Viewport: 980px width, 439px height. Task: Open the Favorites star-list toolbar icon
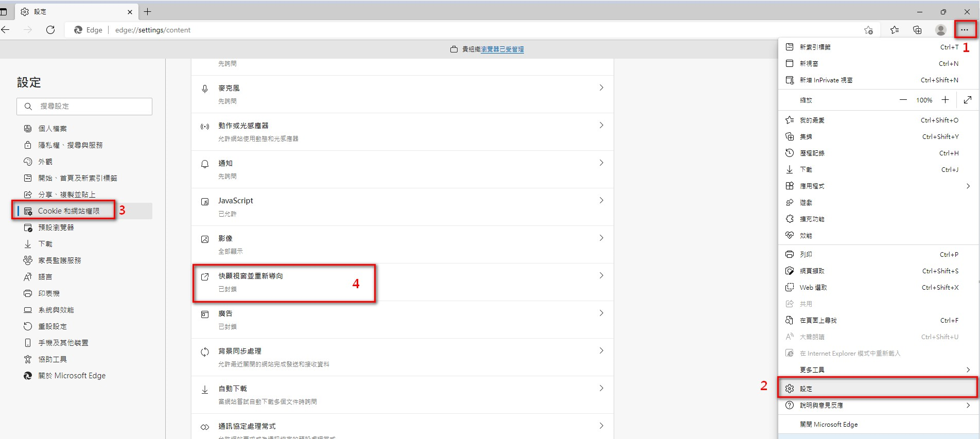pos(895,30)
